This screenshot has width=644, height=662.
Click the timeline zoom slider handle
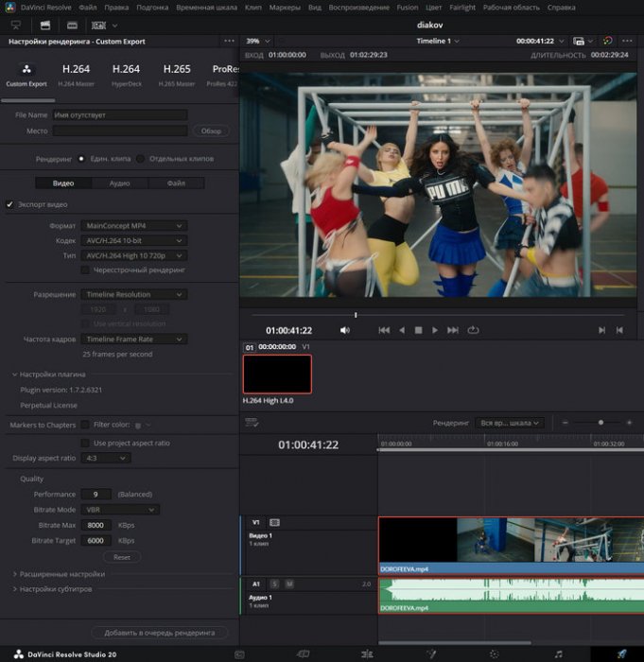(600, 423)
